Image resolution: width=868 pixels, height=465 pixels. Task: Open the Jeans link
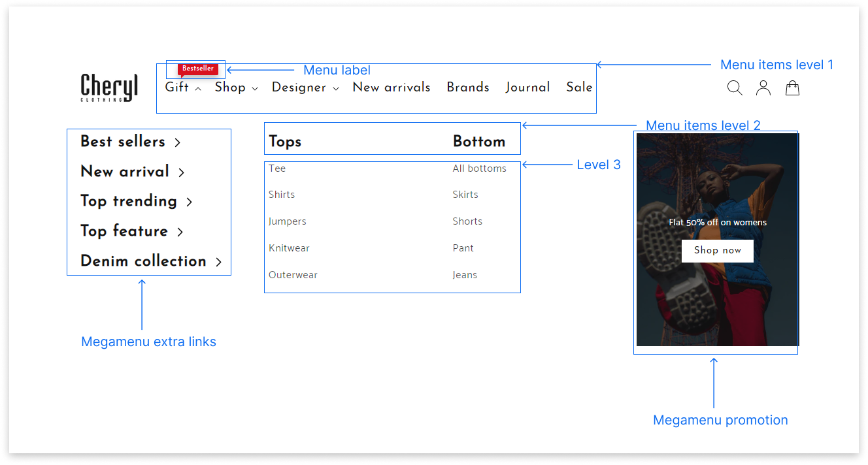click(x=465, y=275)
